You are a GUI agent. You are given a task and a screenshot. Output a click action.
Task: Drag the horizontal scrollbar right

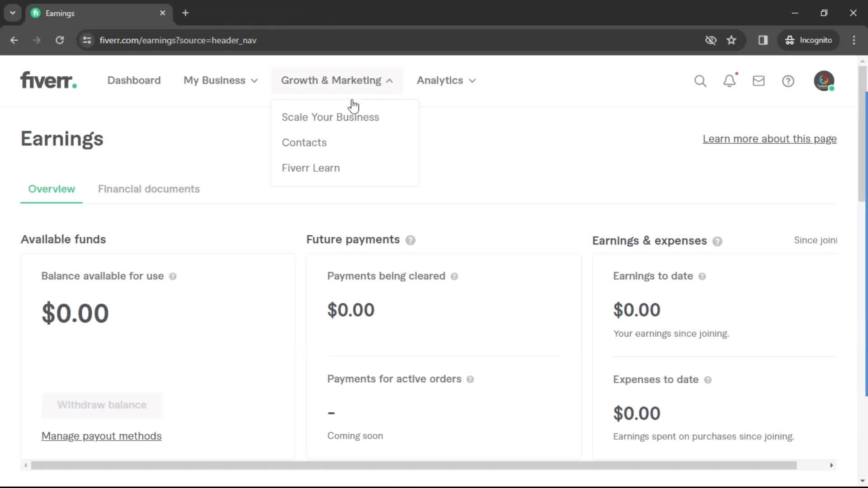point(830,465)
